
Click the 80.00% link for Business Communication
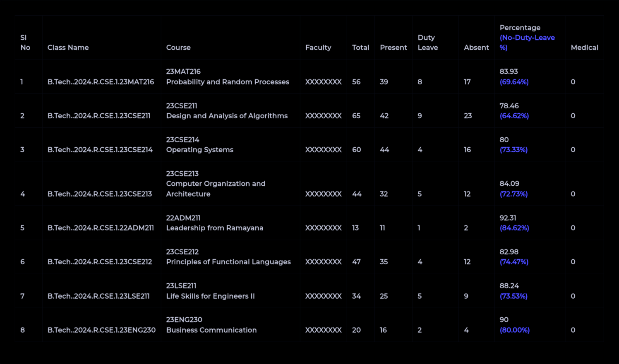[514, 330]
